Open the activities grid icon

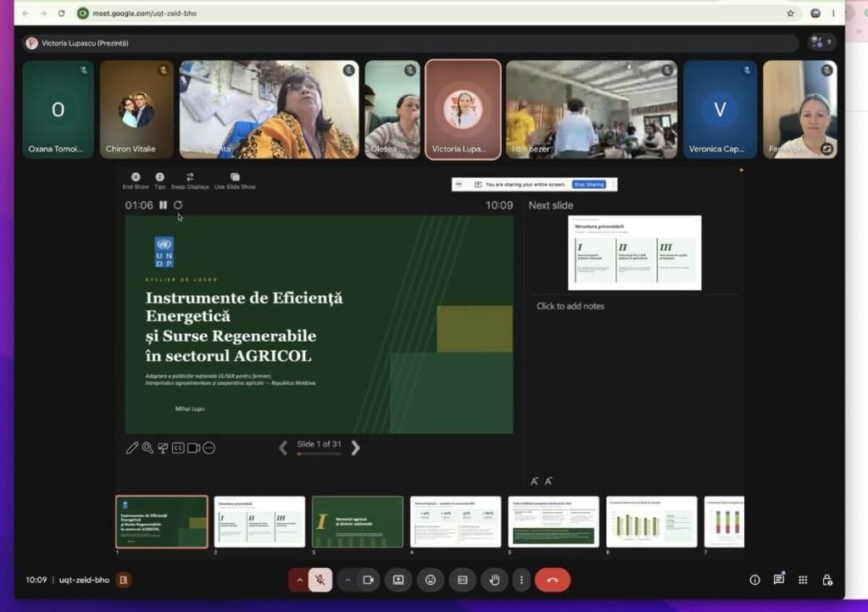(x=803, y=580)
